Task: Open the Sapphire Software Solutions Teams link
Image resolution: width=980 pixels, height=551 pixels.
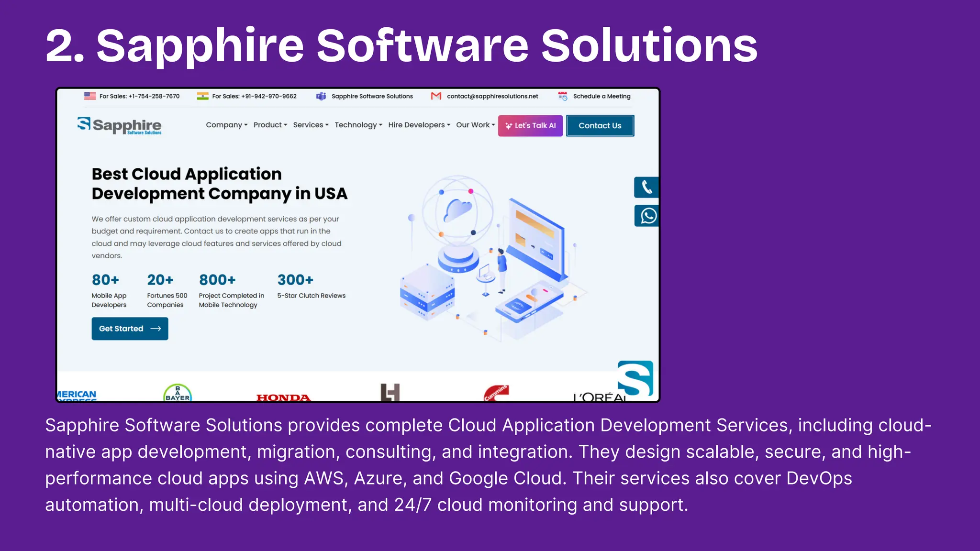Action: point(372,96)
